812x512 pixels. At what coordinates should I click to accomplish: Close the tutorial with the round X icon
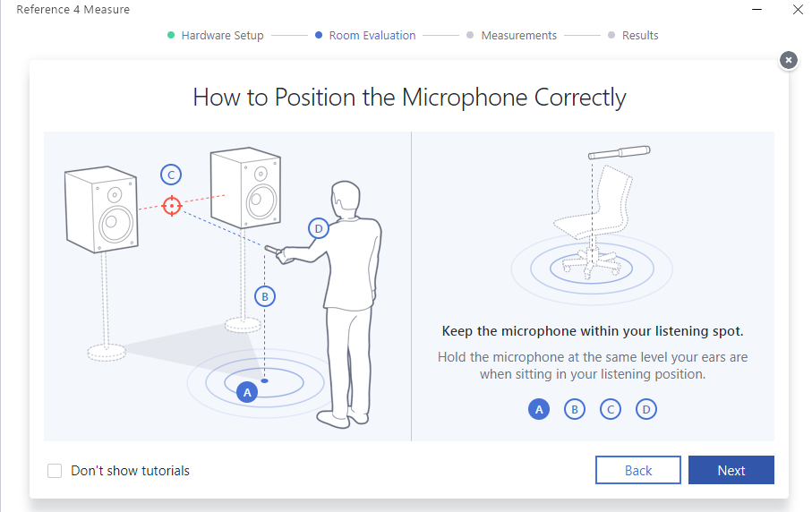click(x=788, y=61)
